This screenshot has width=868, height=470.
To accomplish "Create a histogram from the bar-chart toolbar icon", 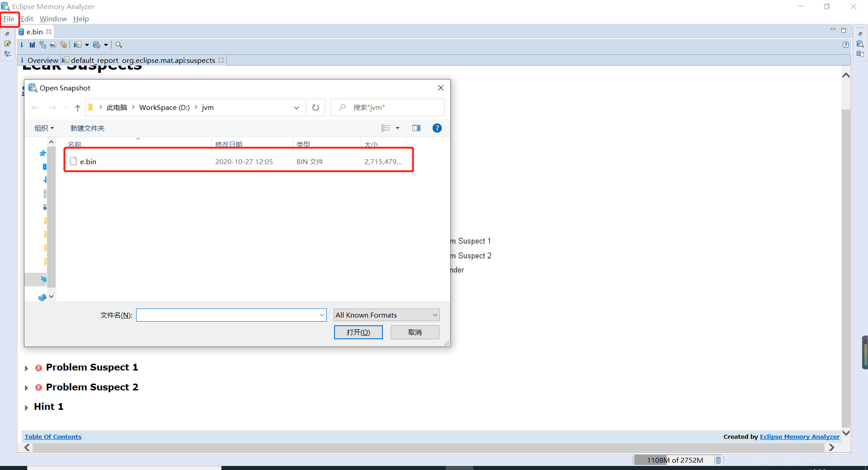I will pyautogui.click(x=32, y=45).
